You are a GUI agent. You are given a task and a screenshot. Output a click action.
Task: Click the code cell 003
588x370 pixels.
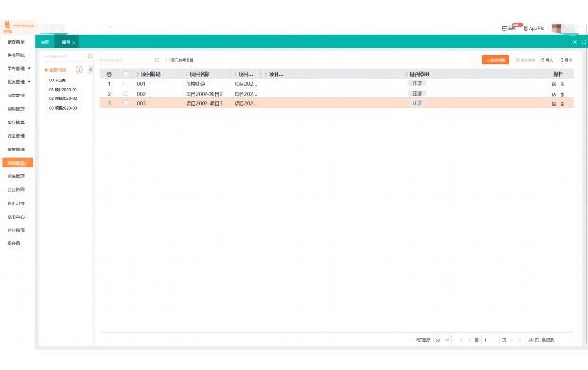141,103
